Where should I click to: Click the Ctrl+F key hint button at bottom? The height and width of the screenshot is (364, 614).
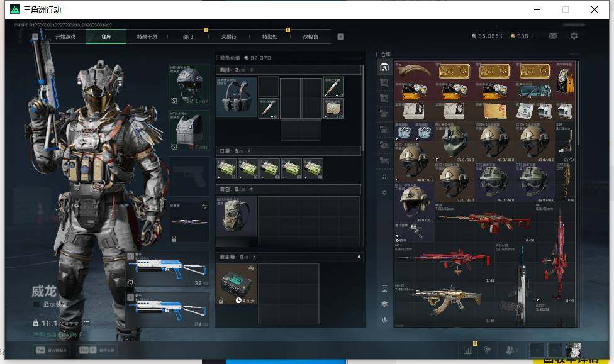coord(97,350)
